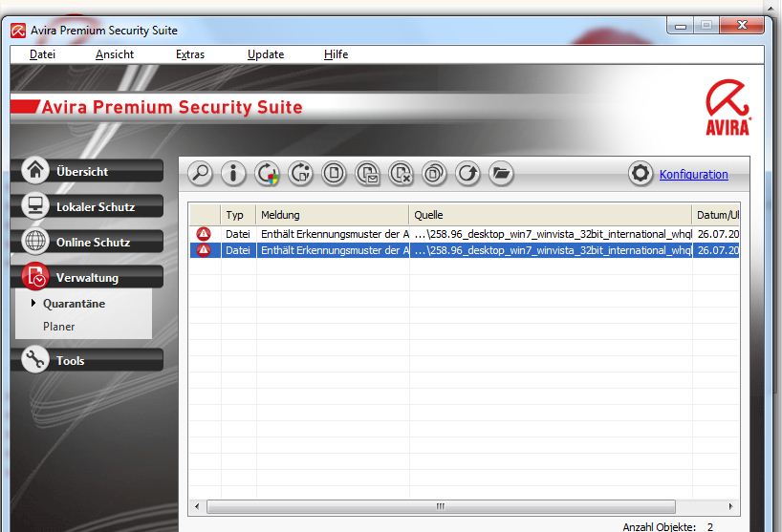The image size is (782, 532).
Task: Select Quarantäne in sidebar
Action: tap(74, 304)
